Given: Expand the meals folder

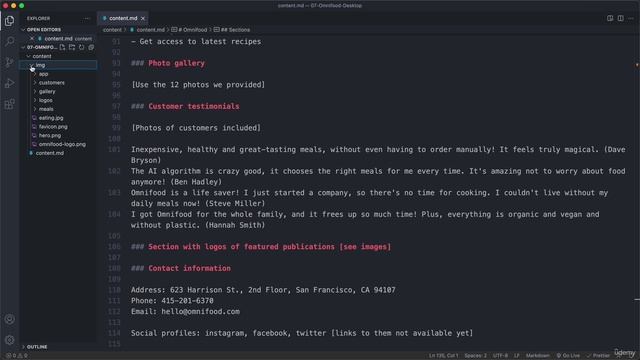Looking at the screenshot, I should tap(35, 109).
